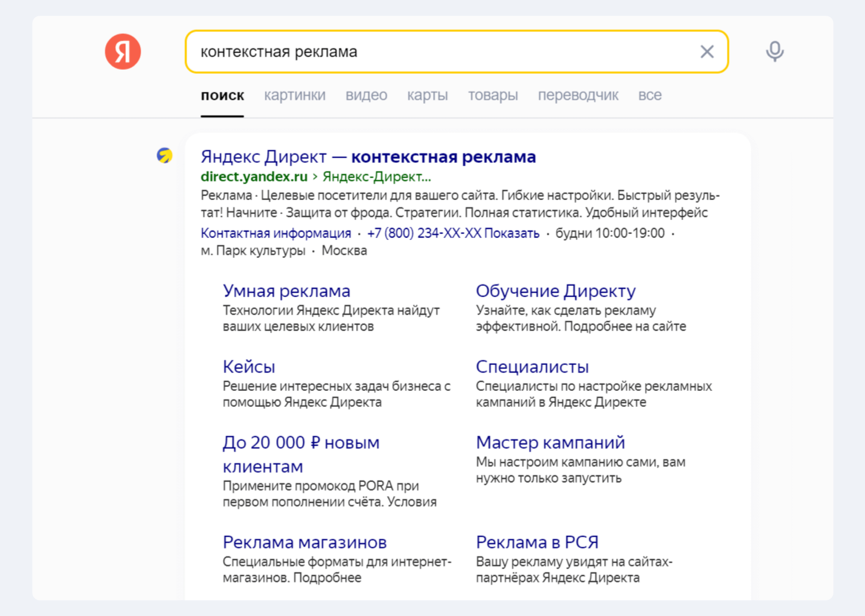Open the товары tab
Viewport: 865px width, 616px height.
tap(493, 95)
